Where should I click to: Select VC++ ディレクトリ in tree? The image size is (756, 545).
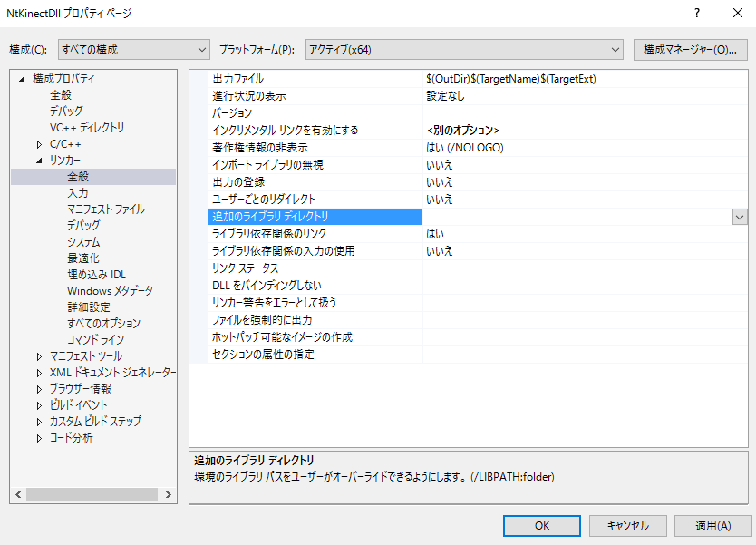click(87, 128)
